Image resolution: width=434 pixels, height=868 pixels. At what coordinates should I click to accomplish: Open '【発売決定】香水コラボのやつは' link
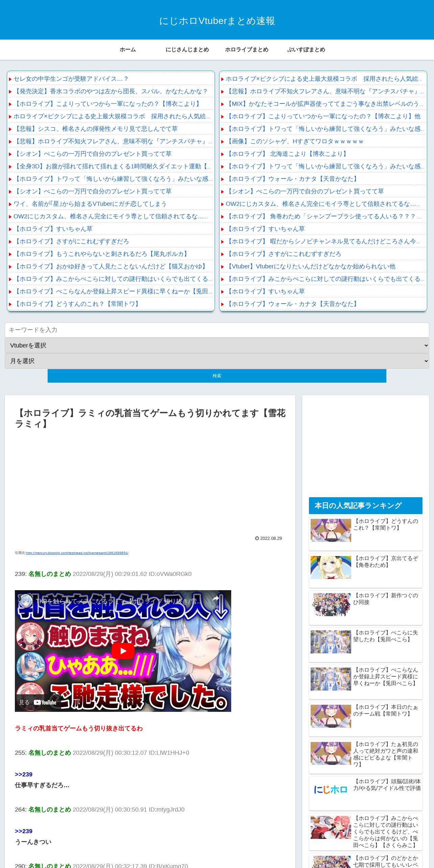[111, 91]
